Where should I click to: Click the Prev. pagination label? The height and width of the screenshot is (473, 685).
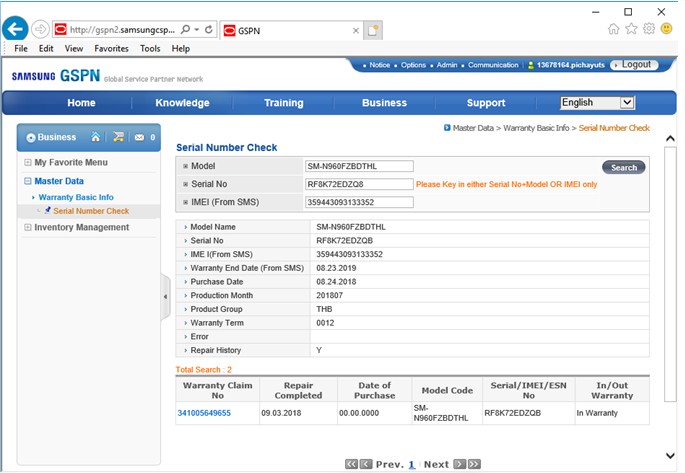coord(390,464)
